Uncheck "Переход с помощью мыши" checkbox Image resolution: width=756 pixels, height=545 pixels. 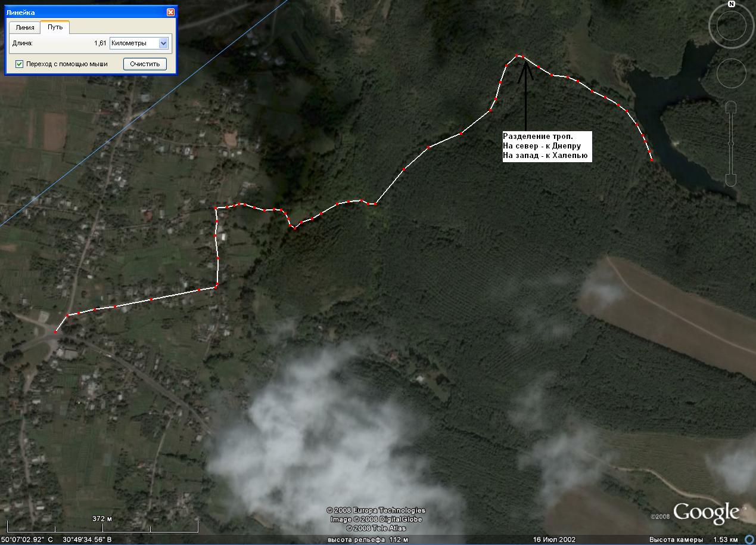tap(20, 64)
